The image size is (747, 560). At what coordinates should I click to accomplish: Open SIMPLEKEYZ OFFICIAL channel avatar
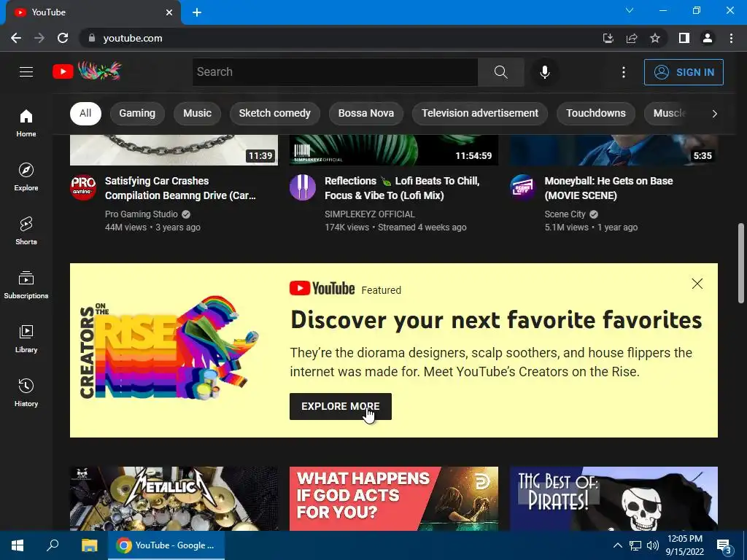coord(303,187)
